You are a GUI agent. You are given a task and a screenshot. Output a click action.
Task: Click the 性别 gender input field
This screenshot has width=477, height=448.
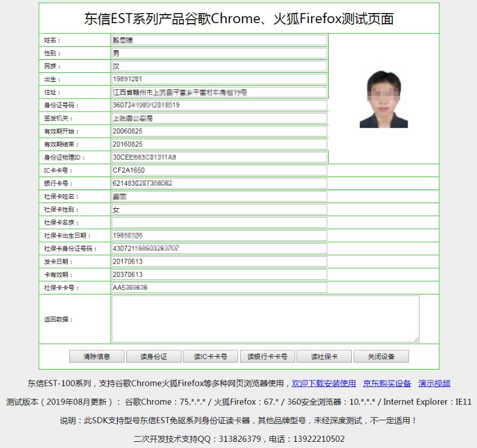(x=219, y=52)
